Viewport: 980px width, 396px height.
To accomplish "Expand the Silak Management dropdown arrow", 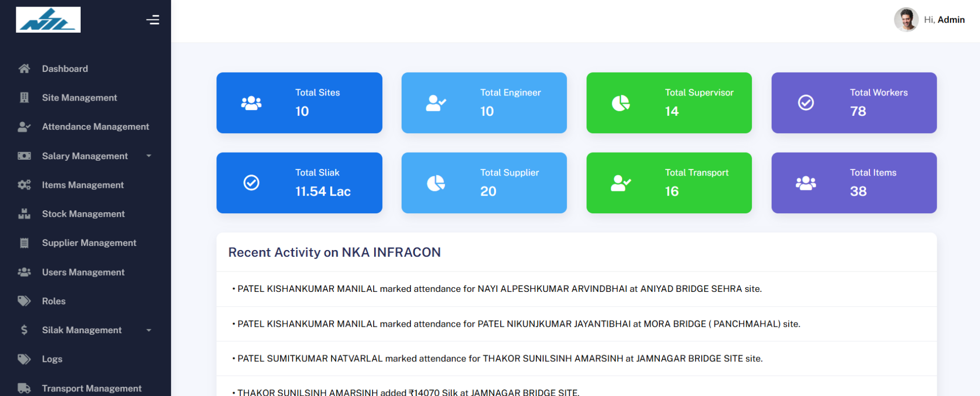I will pyautogui.click(x=149, y=330).
